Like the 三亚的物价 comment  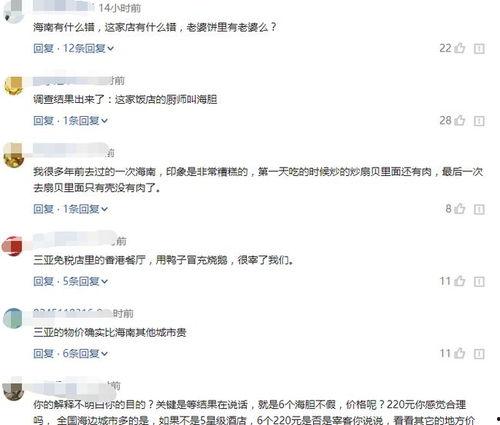(460, 353)
